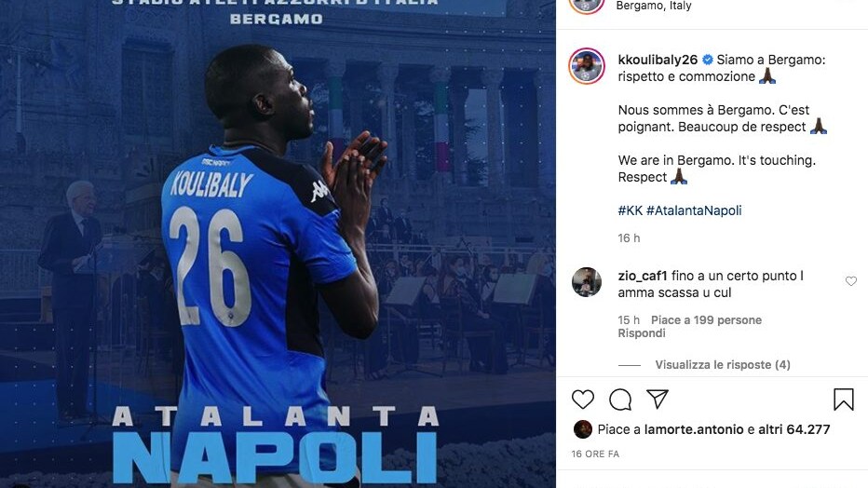Expand Visualizza le risposte (4)
Image resolution: width=868 pixels, height=488 pixels.
[723, 365]
